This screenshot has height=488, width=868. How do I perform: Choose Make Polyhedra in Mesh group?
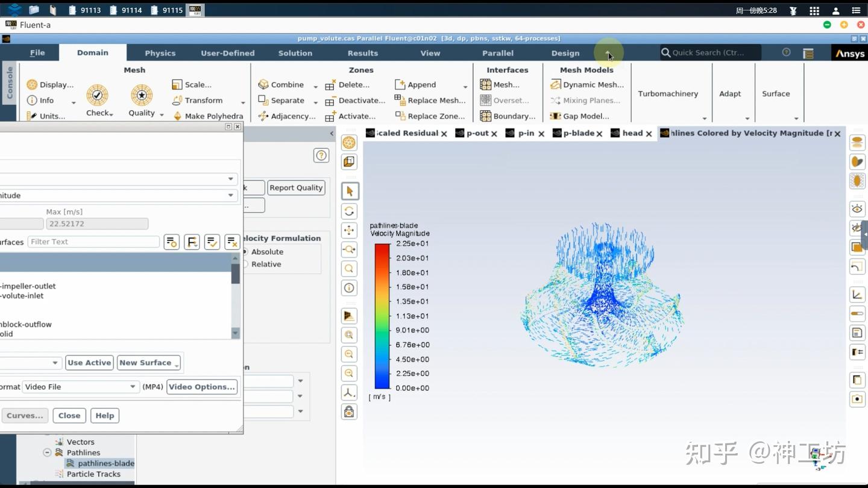pos(208,116)
